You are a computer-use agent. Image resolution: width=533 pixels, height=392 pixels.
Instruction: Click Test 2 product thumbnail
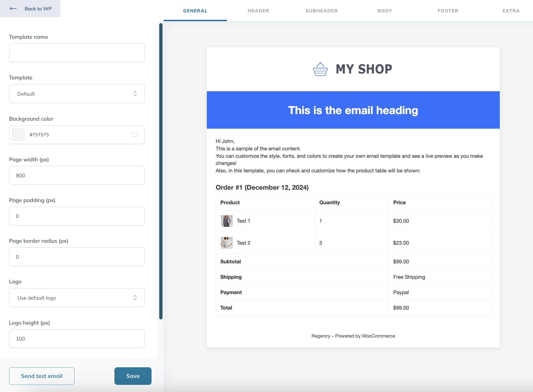(x=227, y=243)
